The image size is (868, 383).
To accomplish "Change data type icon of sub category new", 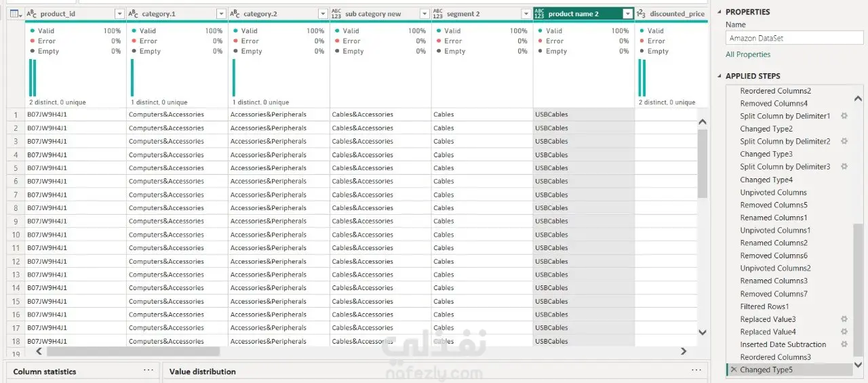I will pos(336,14).
